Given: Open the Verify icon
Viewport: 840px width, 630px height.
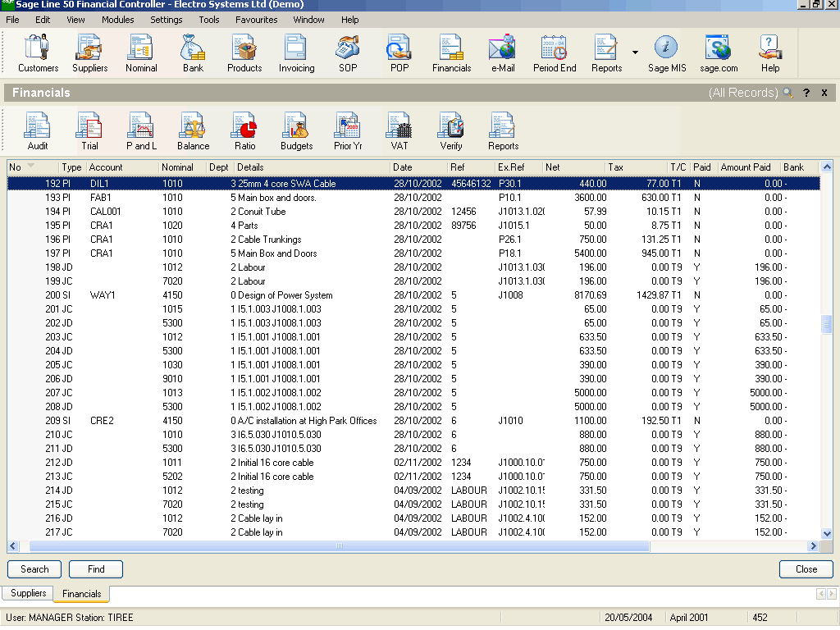Looking at the screenshot, I should pos(451,131).
